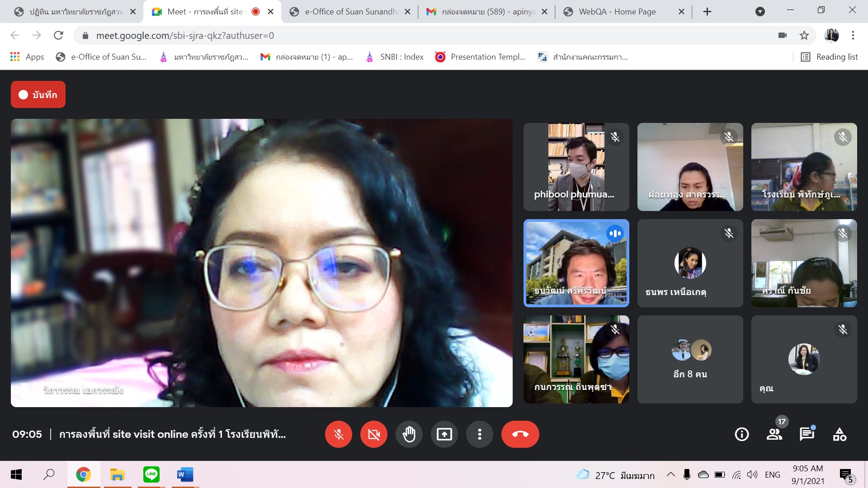Click the present screen button
868x488 pixels.
pyautogui.click(x=444, y=434)
